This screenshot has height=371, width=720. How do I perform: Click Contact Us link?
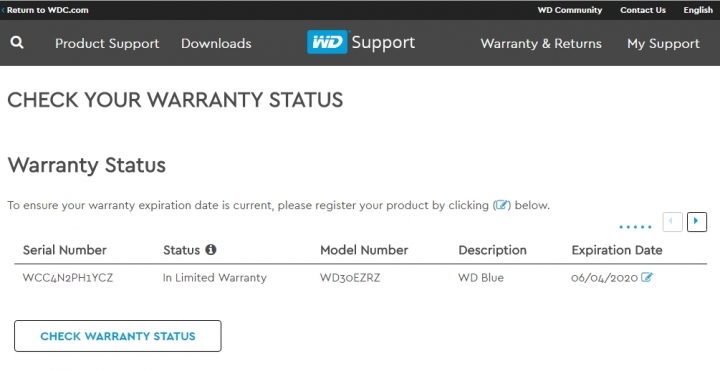642,10
